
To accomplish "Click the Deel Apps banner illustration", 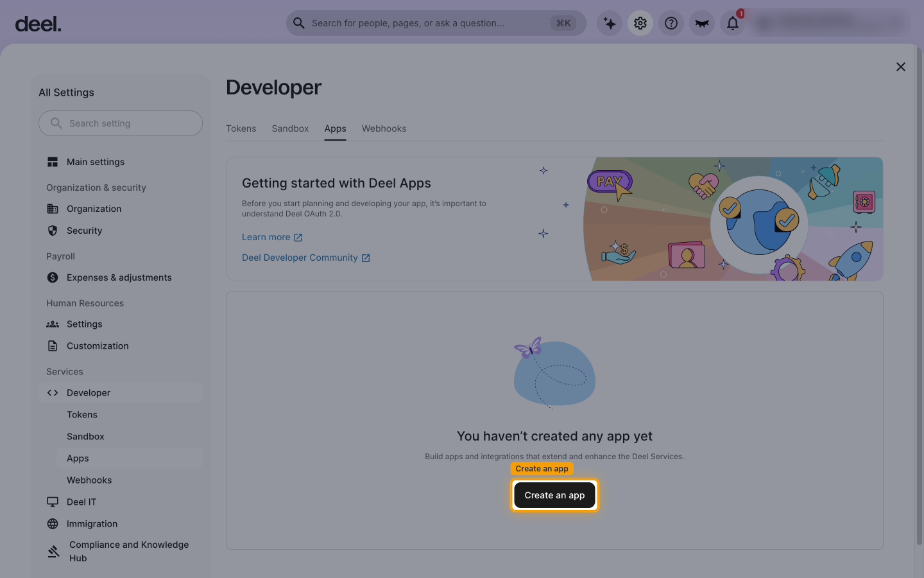I will coord(733,219).
